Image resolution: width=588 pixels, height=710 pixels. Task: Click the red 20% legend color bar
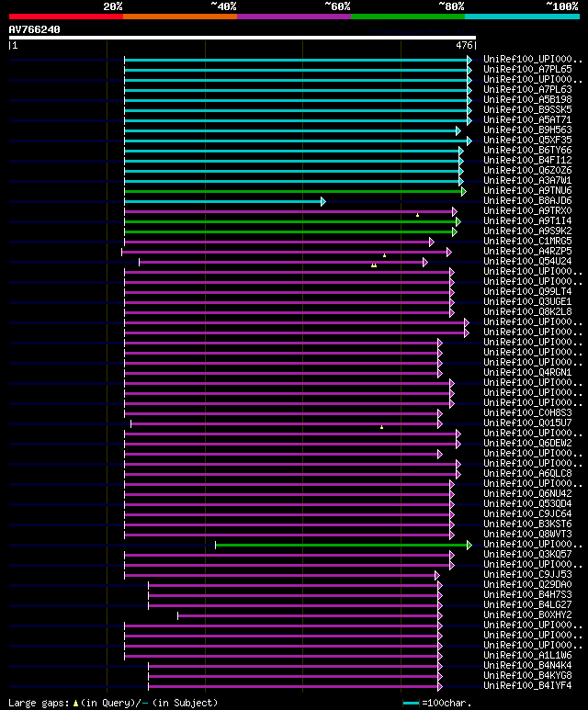click(65, 17)
